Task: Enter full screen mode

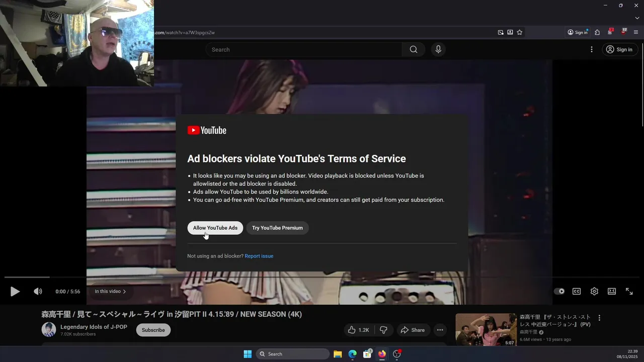Action: click(x=629, y=291)
